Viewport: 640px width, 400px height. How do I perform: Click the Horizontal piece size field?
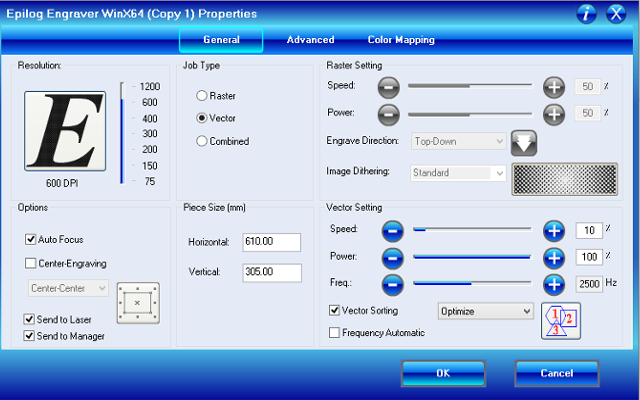point(272,242)
